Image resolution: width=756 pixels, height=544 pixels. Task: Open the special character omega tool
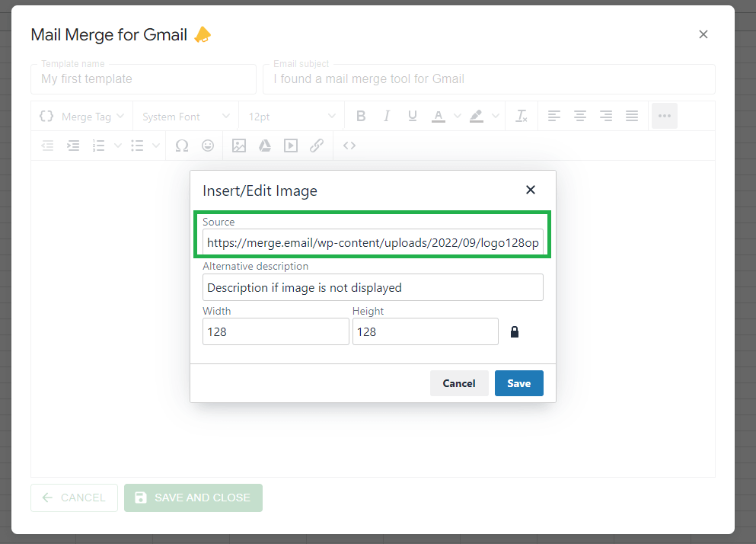[182, 146]
